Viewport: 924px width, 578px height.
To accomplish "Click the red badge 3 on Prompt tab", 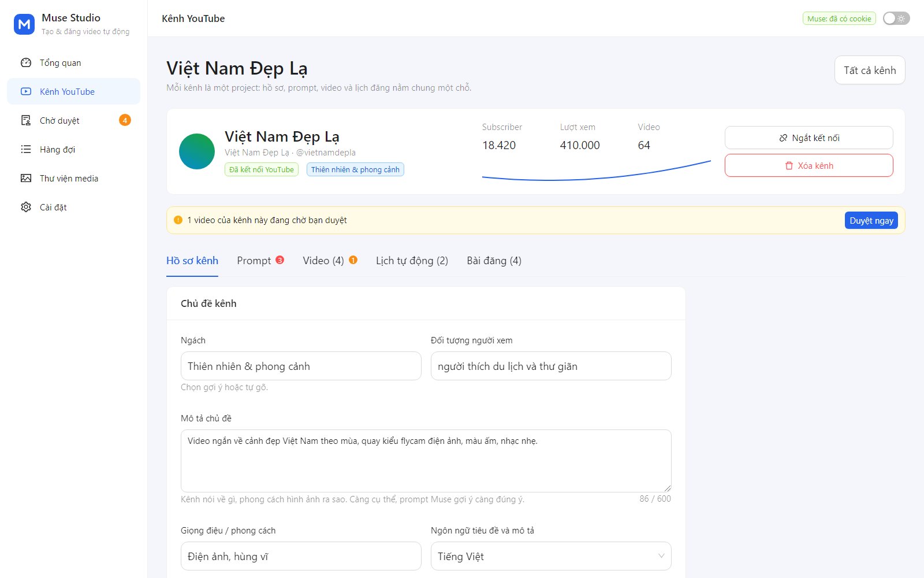I will tap(280, 260).
